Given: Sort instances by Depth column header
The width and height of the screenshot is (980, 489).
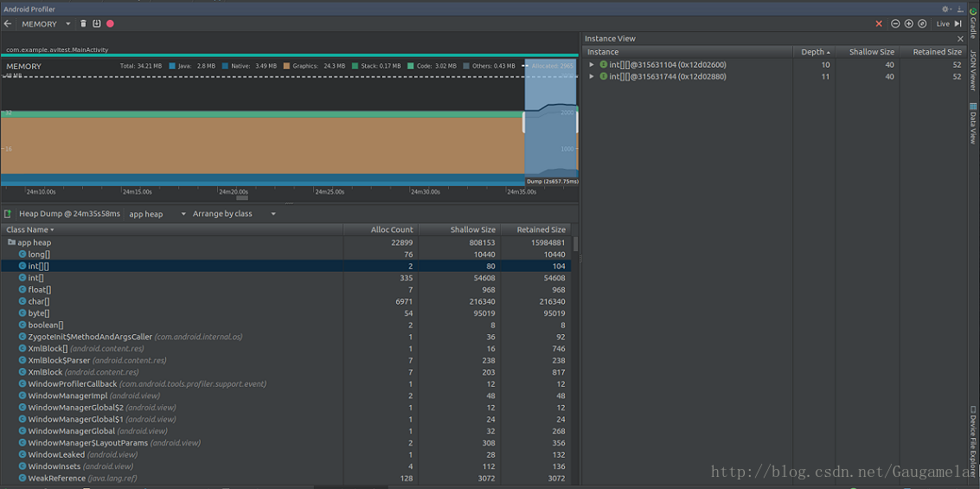Looking at the screenshot, I should [814, 52].
